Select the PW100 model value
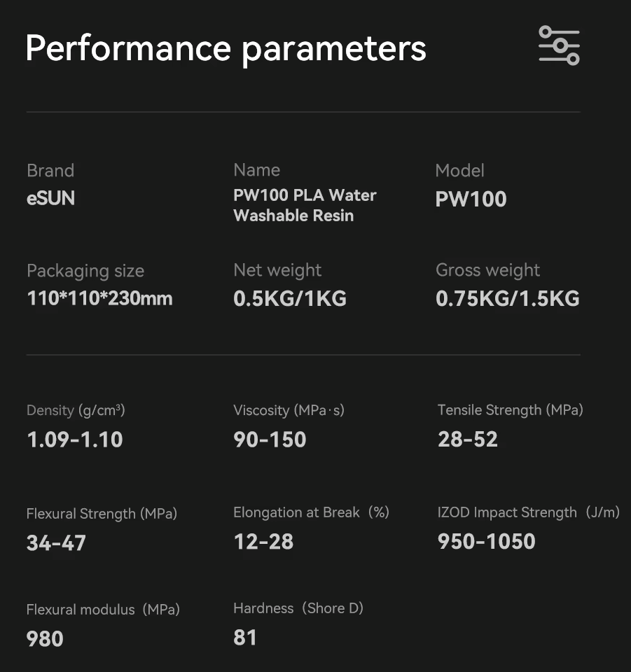The height and width of the screenshot is (672, 631). [471, 199]
